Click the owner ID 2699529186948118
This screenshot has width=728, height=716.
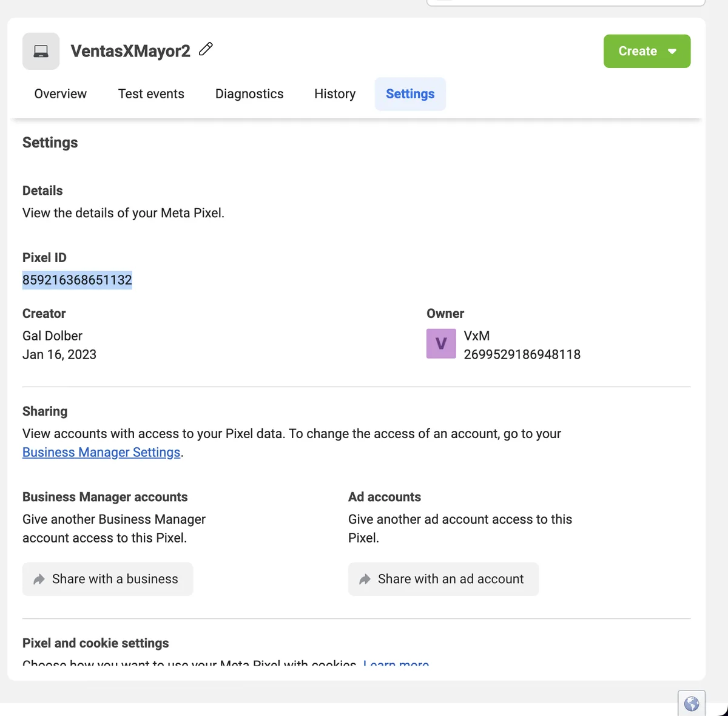[522, 354]
